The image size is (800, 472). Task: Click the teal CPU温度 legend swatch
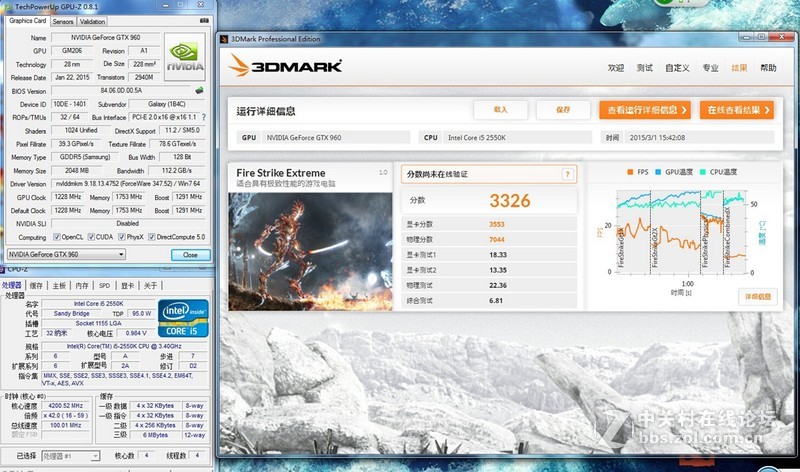[703, 172]
